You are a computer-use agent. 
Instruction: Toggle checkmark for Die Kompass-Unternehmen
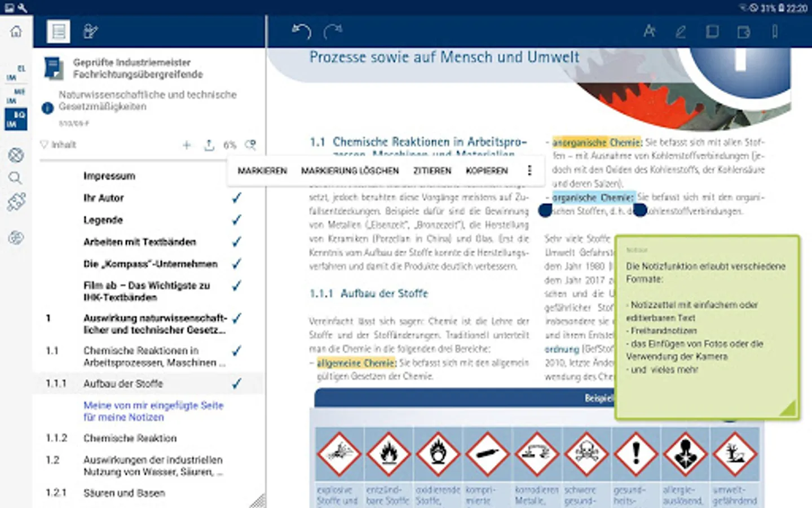(237, 264)
